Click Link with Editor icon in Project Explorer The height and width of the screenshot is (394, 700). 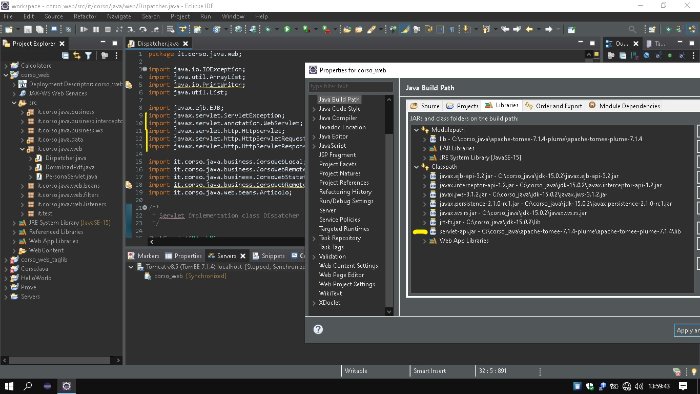(77, 55)
